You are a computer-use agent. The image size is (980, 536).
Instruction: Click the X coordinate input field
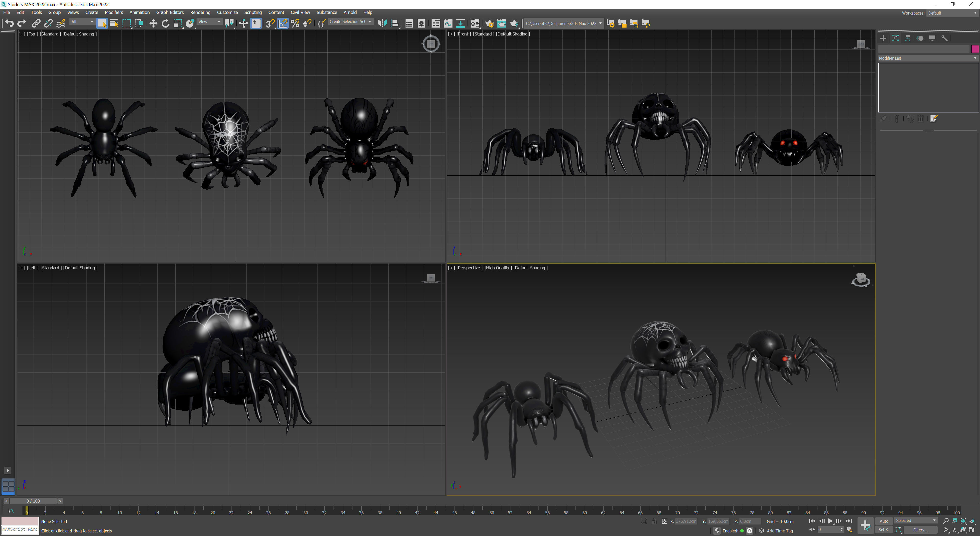[686, 521]
